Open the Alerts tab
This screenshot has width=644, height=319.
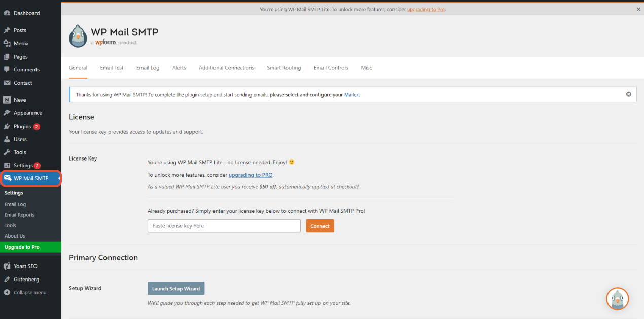pos(179,68)
